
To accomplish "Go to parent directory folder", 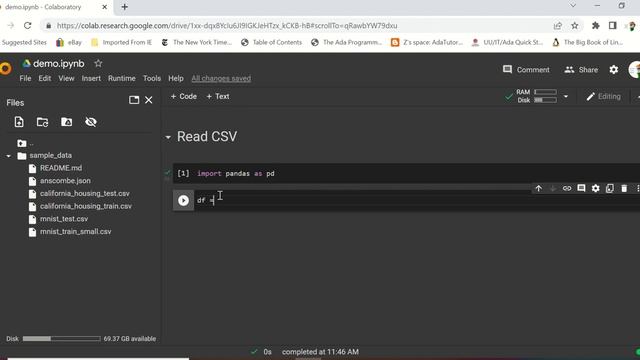I will [x=22, y=143].
